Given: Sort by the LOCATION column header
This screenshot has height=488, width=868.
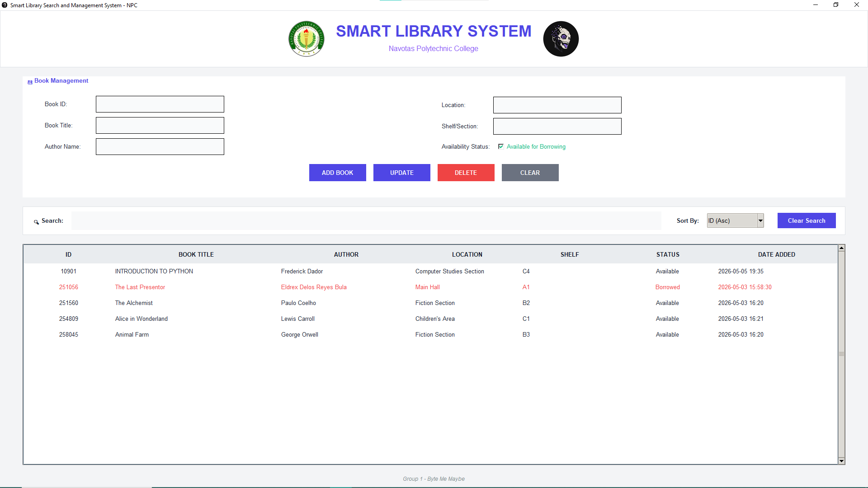Looking at the screenshot, I should point(467,254).
